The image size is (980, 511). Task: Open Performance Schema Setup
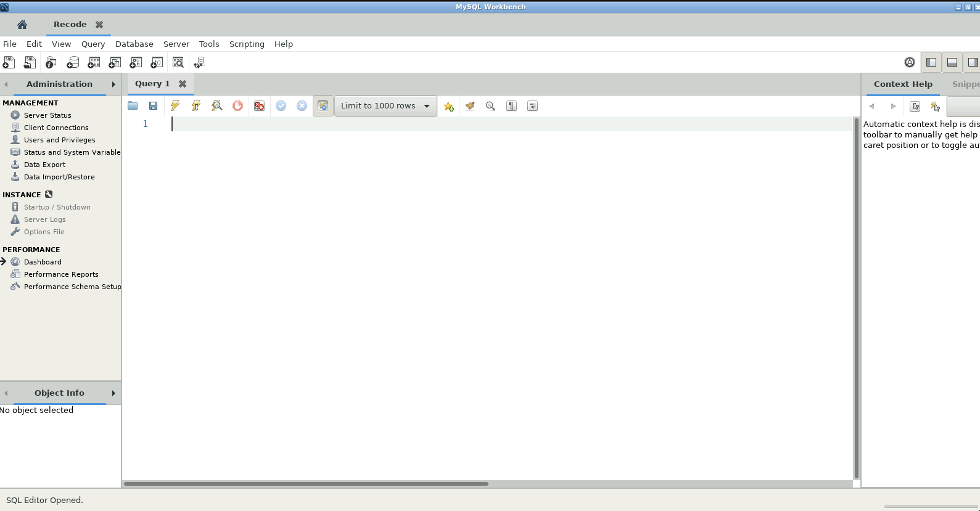click(72, 287)
